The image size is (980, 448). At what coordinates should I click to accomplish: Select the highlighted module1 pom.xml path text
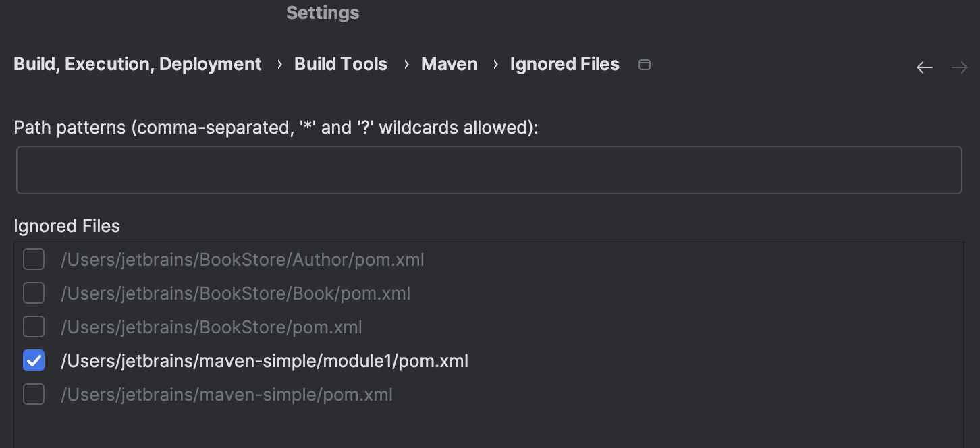(263, 360)
